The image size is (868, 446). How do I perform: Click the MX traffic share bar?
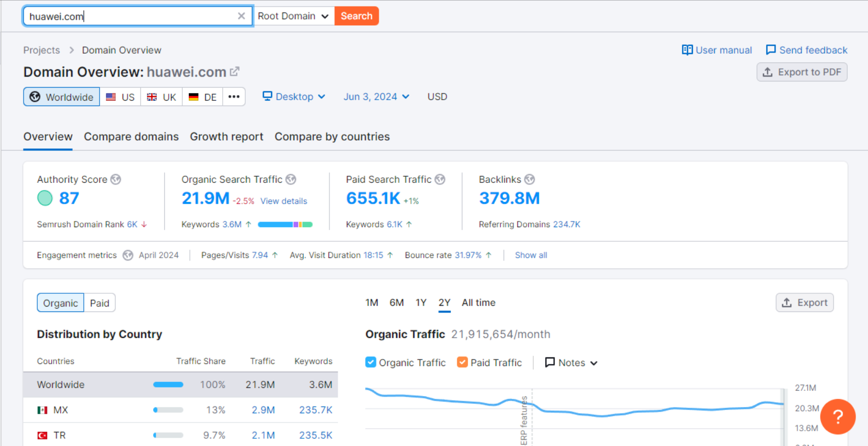click(168, 410)
